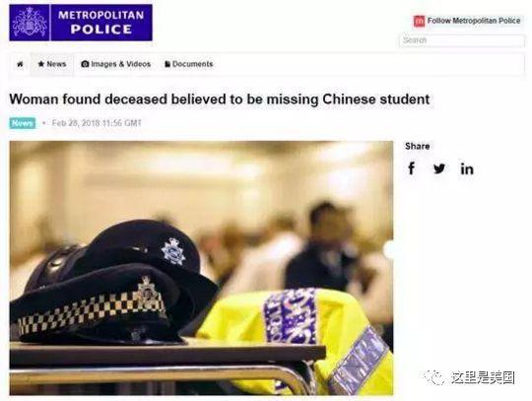Open the police hats article photo
532x401 pixels.
201,268
